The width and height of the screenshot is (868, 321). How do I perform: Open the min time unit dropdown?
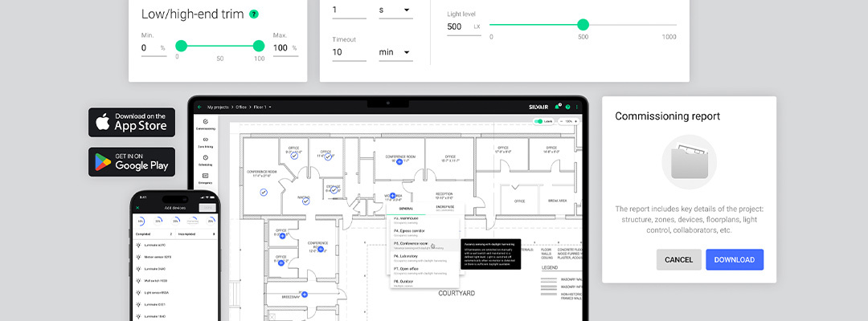click(x=395, y=53)
